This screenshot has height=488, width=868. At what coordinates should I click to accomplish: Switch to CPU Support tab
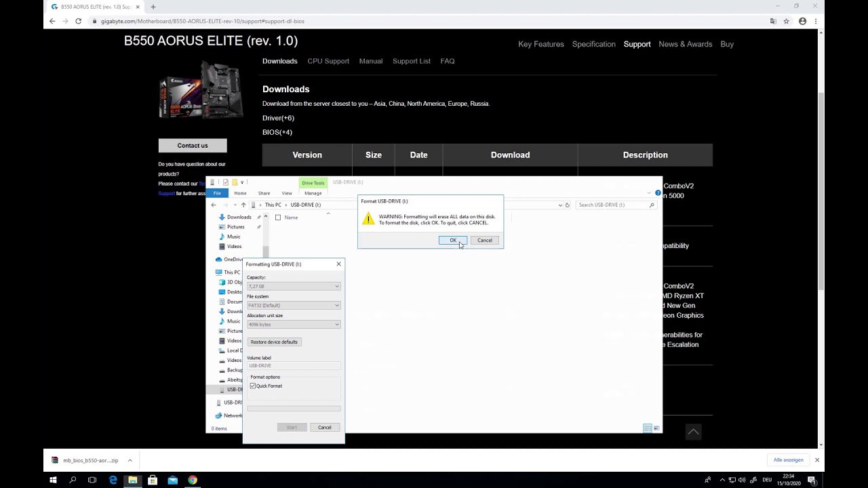click(x=328, y=61)
